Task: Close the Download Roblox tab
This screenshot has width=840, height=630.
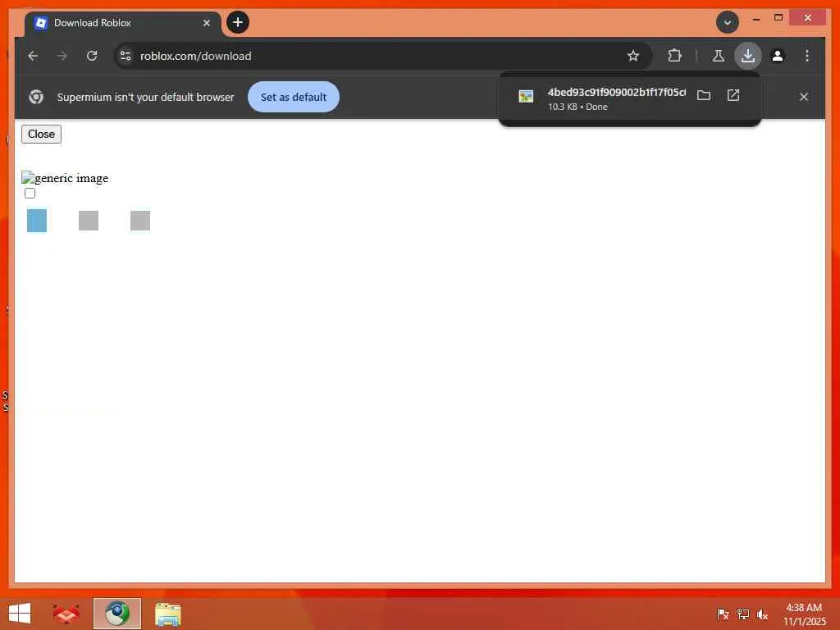Action: 207,23
